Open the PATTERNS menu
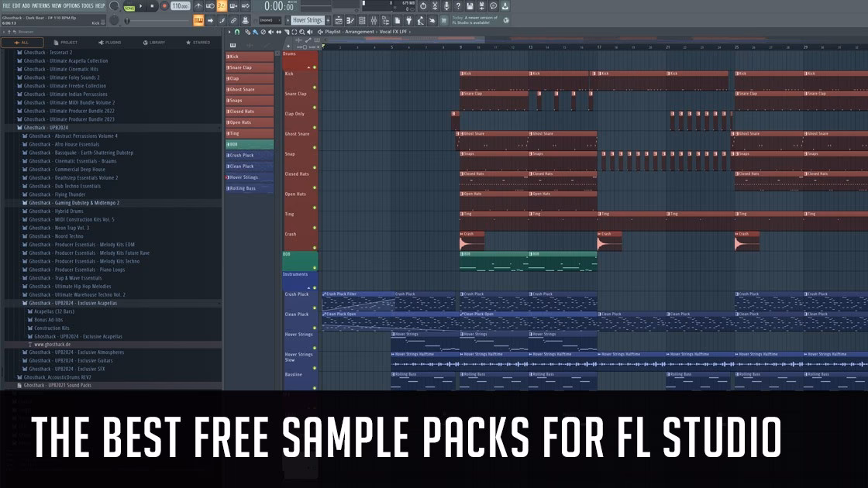Viewport: 868px width, 488px height. 40,6
